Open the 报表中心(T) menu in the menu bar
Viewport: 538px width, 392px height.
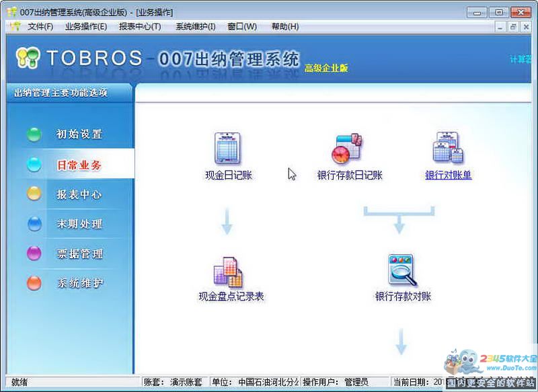(140, 26)
